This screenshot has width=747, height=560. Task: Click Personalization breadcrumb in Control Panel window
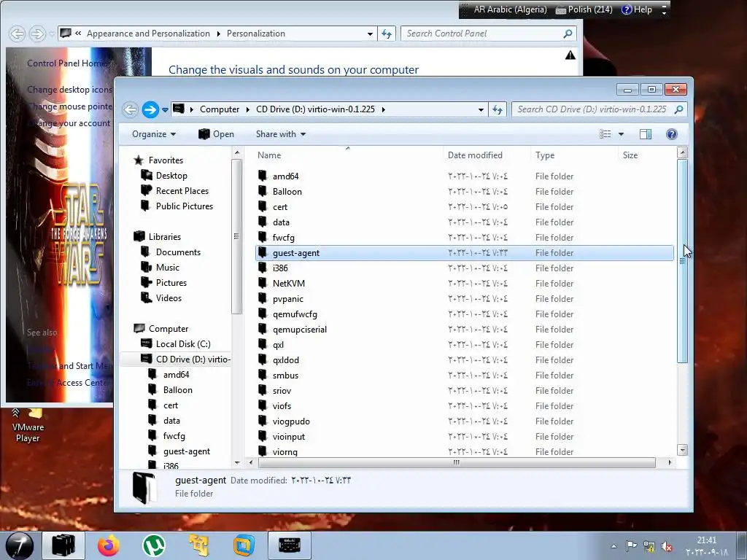click(x=256, y=34)
